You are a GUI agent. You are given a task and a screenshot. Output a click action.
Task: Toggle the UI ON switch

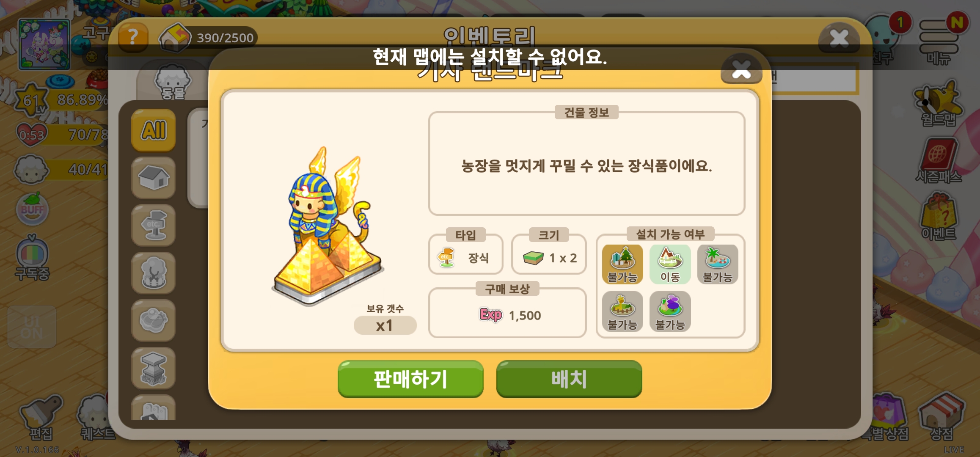click(x=32, y=327)
